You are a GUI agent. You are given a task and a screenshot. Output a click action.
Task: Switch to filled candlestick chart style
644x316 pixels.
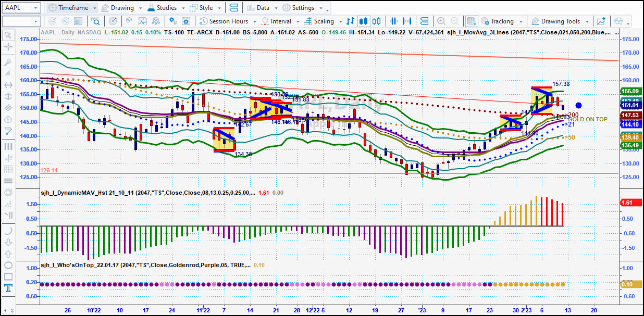(364, 21)
